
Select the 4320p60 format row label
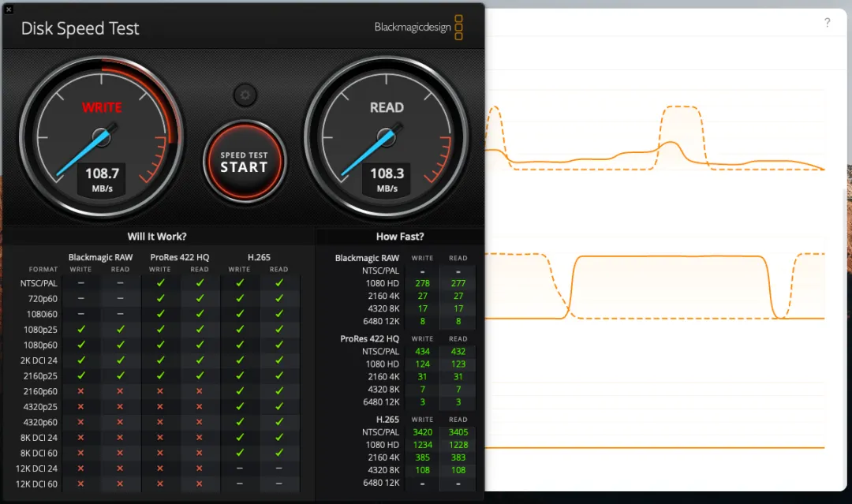40,422
